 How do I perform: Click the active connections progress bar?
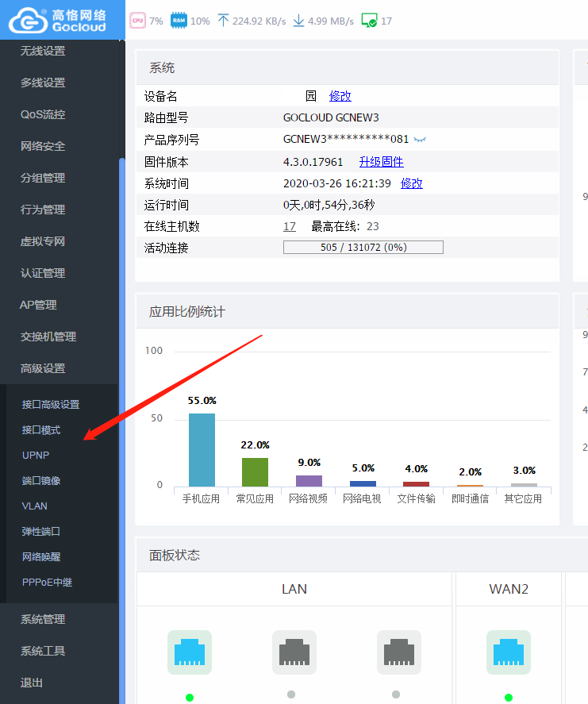click(x=363, y=248)
